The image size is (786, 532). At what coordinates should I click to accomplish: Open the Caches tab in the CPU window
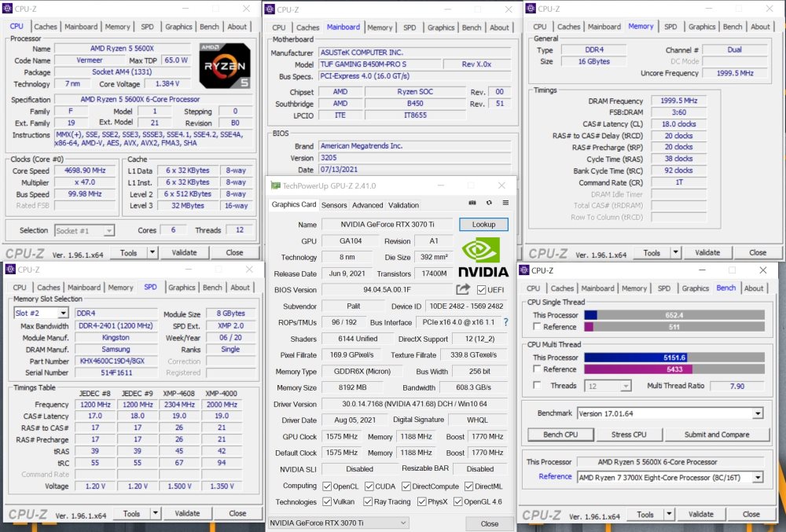pos(46,27)
